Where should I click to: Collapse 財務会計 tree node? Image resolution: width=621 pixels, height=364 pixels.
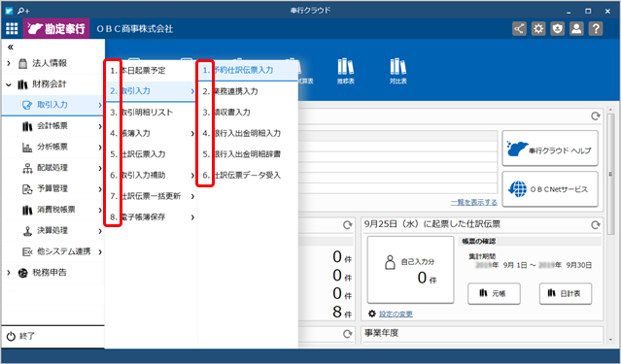tap(9, 84)
